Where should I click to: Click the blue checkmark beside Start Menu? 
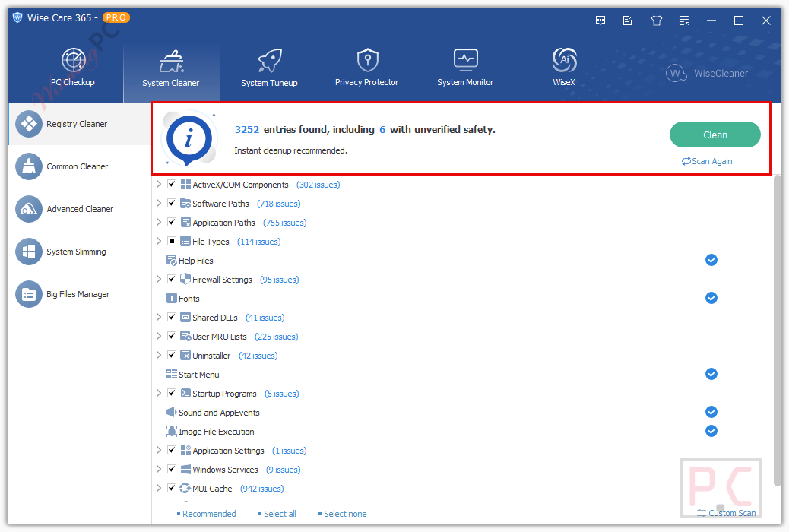click(x=711, y=374)
